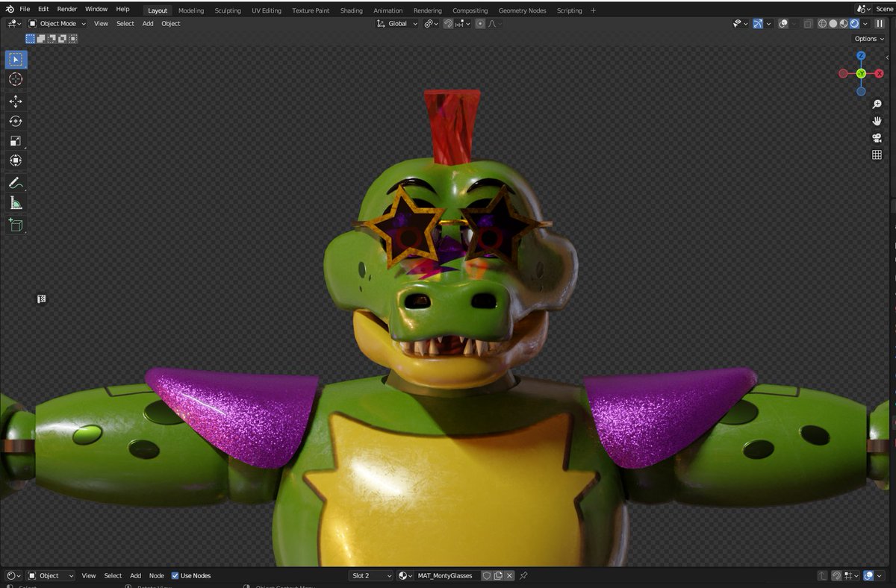Toggle X-ray mode
The width and height of the screenshot is (896, 588).
click(808, 23)
